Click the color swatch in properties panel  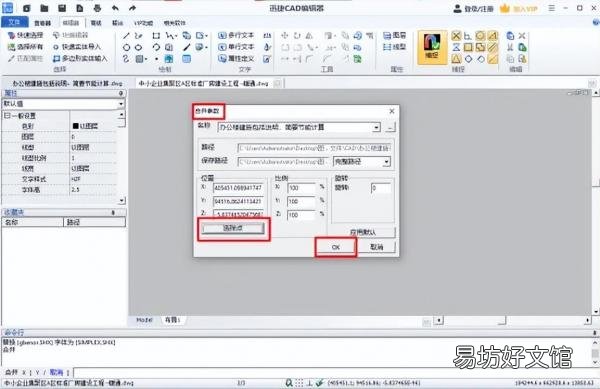75,126
